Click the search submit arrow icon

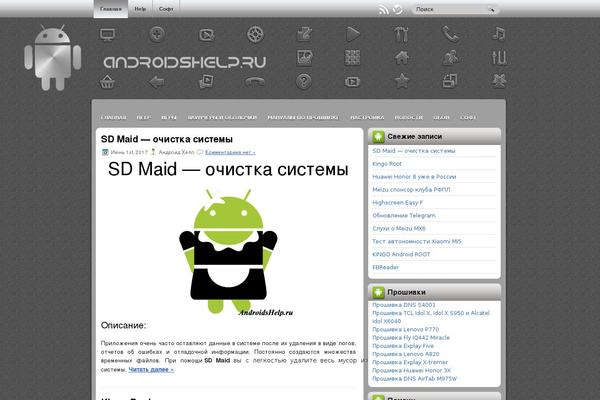(492, 10)
